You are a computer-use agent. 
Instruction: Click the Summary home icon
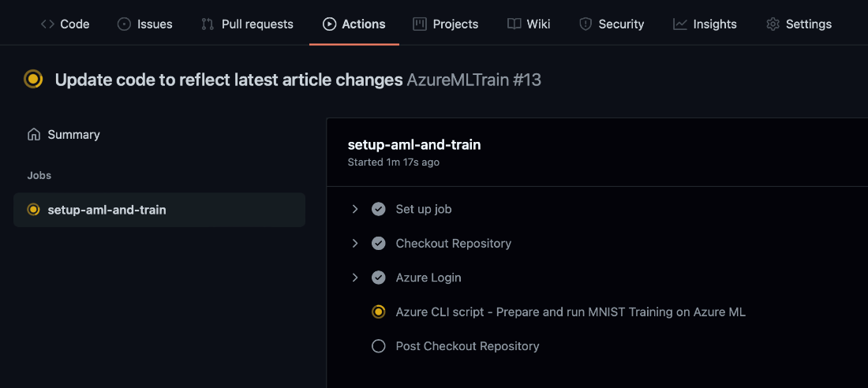tap(34, 135)
